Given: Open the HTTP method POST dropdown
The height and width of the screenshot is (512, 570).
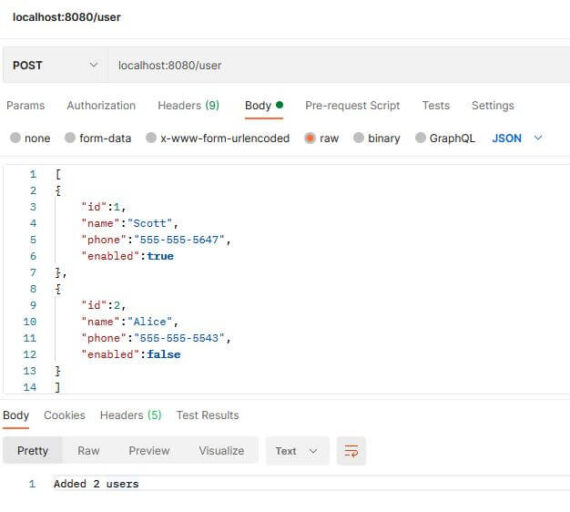Looking at the screenshot, I should coord(55,65).
